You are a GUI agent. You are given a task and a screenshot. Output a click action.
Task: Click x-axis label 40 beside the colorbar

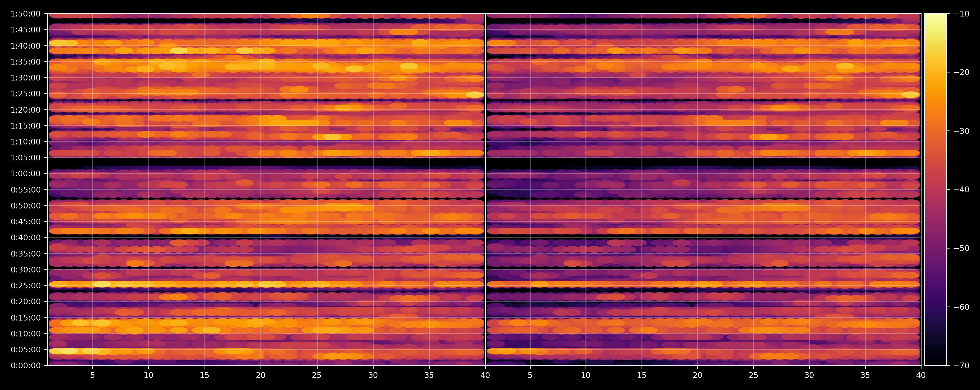pos(921,375)
